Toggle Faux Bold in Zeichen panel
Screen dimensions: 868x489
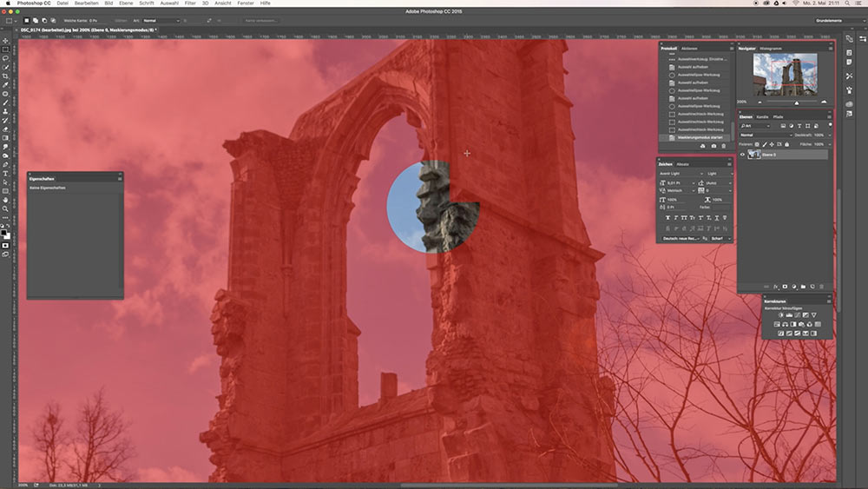point(668,218)
